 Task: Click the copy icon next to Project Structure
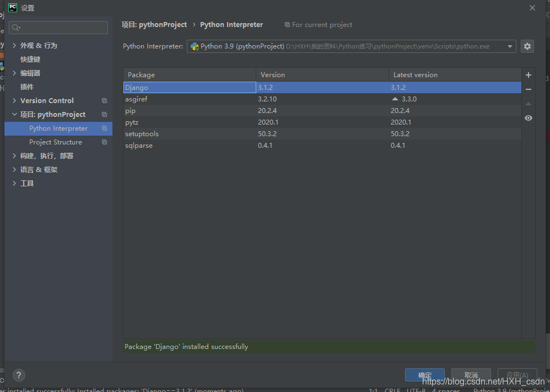point(104,142)
